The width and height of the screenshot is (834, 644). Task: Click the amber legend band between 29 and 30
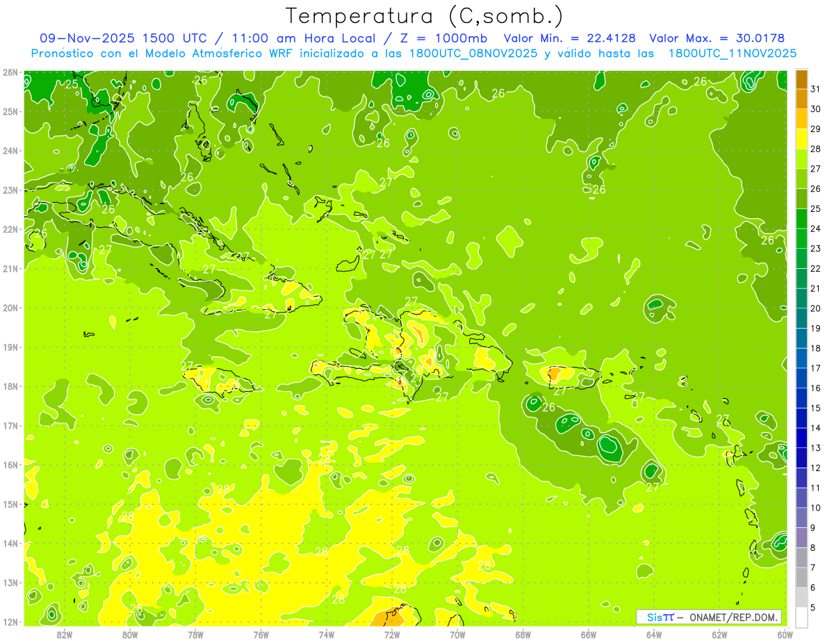coord(801,119)
